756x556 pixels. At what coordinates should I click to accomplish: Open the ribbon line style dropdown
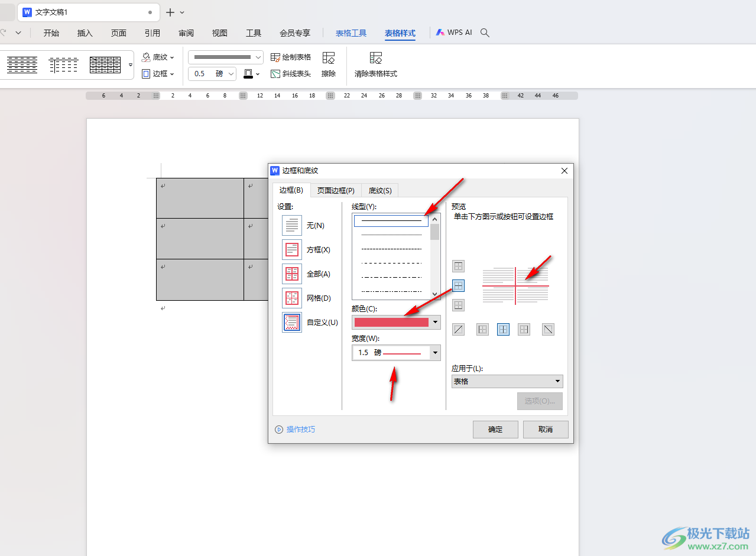click(x=226, y=57)
